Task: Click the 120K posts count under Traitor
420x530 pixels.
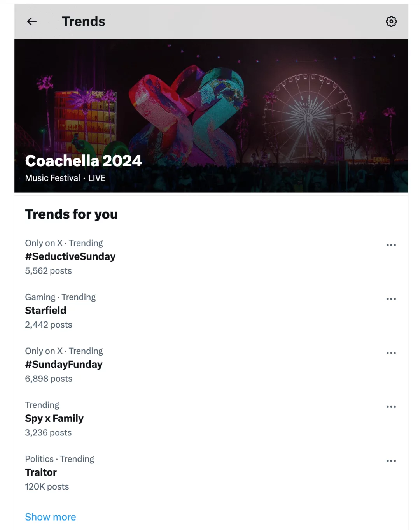Action: (x=47, y=486)
